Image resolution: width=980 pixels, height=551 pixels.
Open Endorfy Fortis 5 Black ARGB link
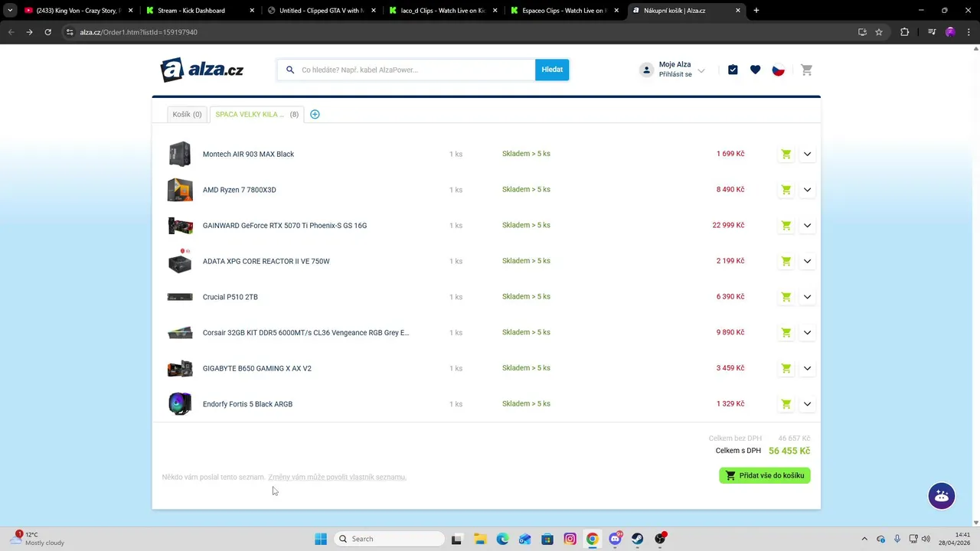247,404
